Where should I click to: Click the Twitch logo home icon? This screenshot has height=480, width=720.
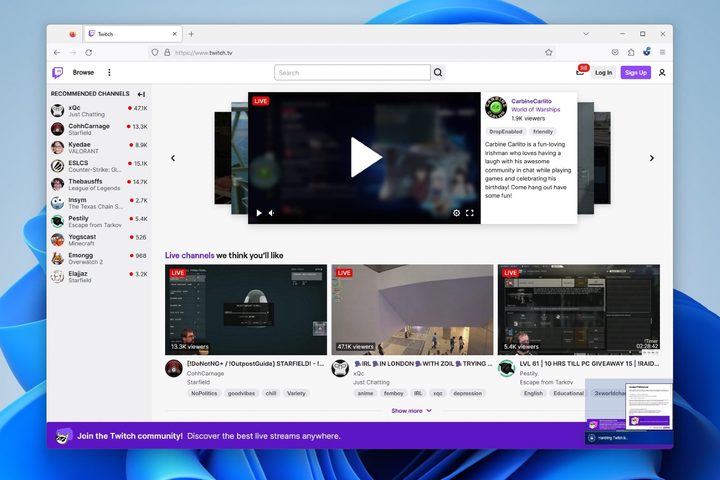coord(57,73)
